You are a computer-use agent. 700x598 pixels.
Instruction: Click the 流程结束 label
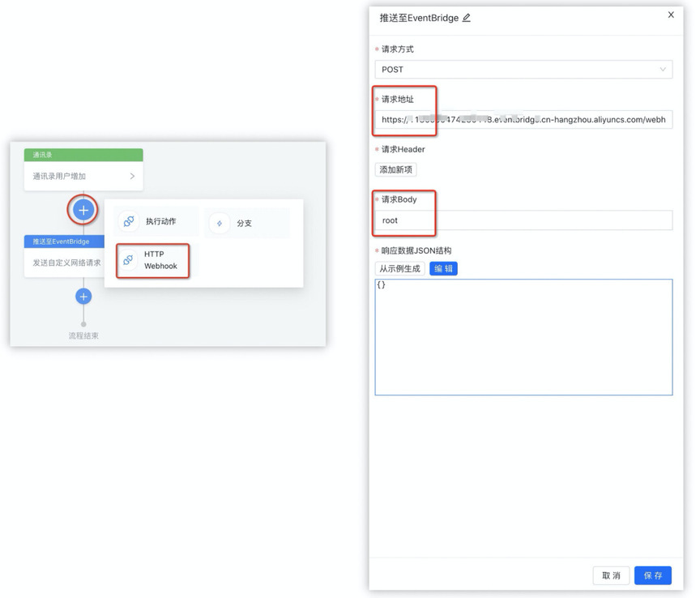83,335
